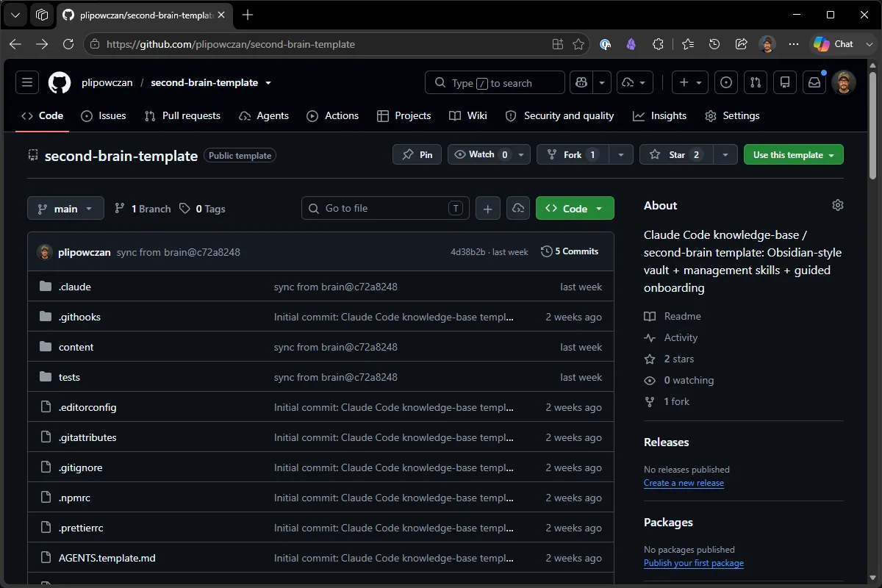Switch to the Agents tab
Image resolution: width=882 pixels, height=588 pixels.
click(x=264, y=116)
